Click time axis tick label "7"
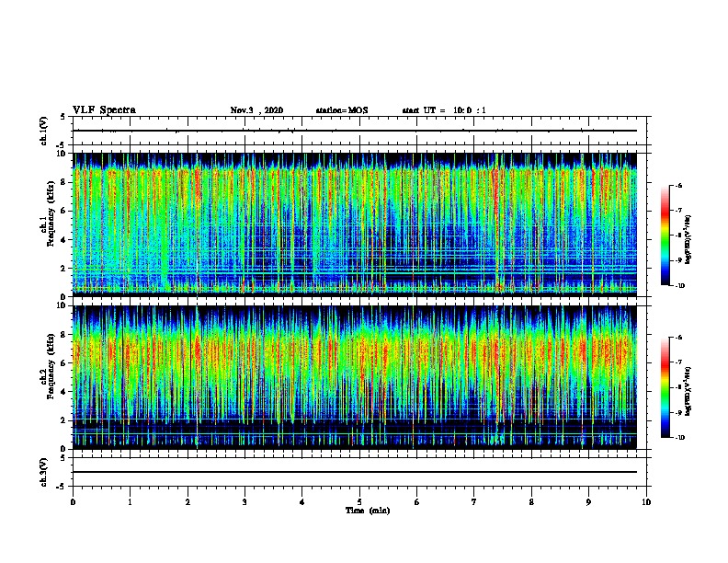Screen dimensions: 728x563 click(474, 502)
